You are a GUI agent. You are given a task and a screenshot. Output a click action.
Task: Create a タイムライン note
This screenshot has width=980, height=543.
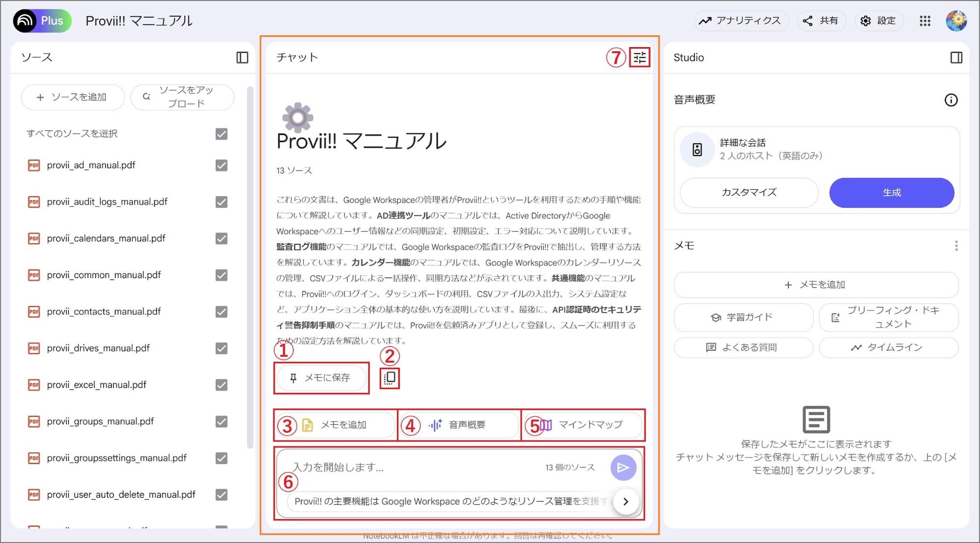click(889, 348)
